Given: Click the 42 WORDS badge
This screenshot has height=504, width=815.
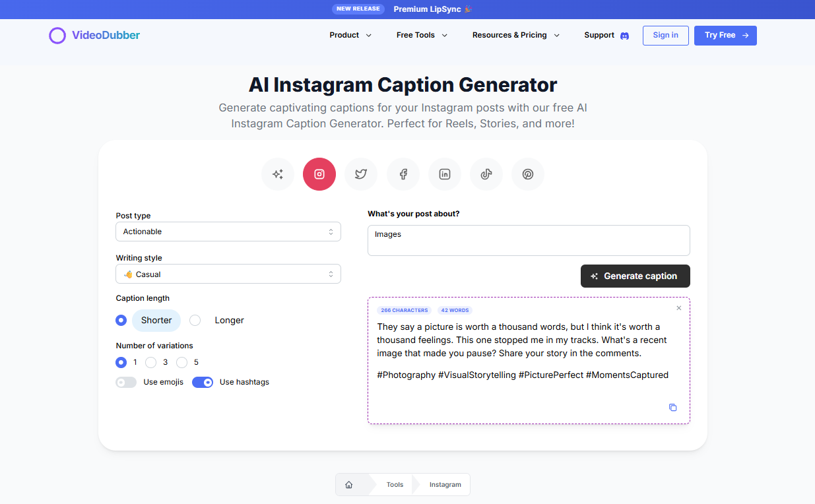Looking at the screenshot, I should point(455,310).
